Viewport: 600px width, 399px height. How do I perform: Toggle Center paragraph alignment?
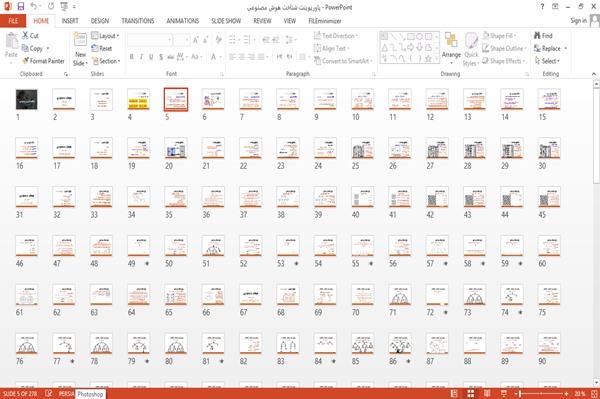click(241, 57)
